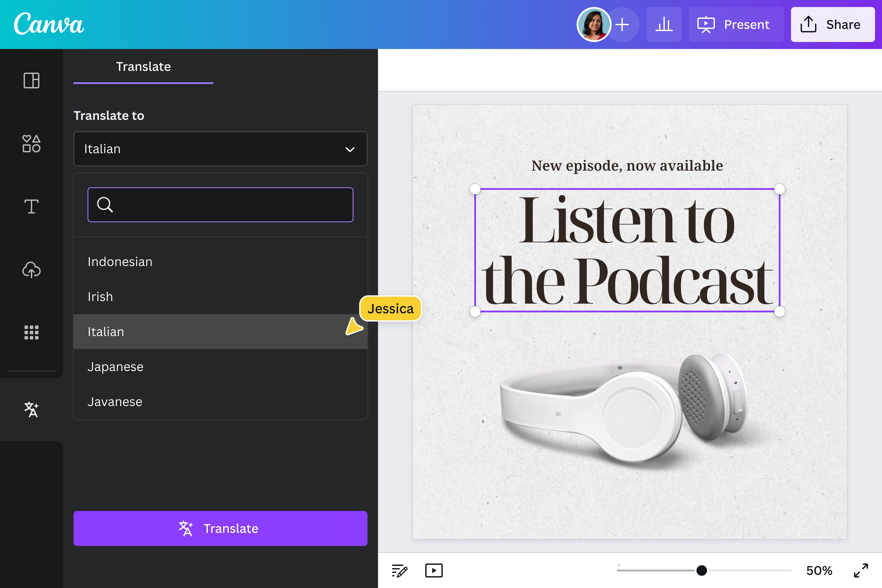Open the Uploads panel
The image size is (882, 588).
tap(31, 270)
